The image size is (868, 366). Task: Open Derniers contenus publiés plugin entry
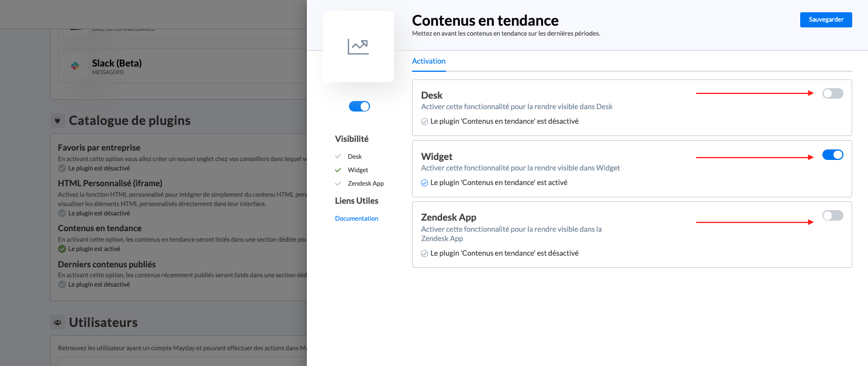pyautogui.click(x=106, y=264)
